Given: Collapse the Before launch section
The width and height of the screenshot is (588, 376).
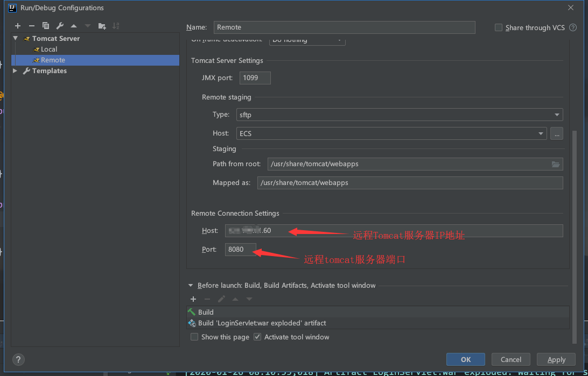Looking at the screenshot, I should (192, 286).
